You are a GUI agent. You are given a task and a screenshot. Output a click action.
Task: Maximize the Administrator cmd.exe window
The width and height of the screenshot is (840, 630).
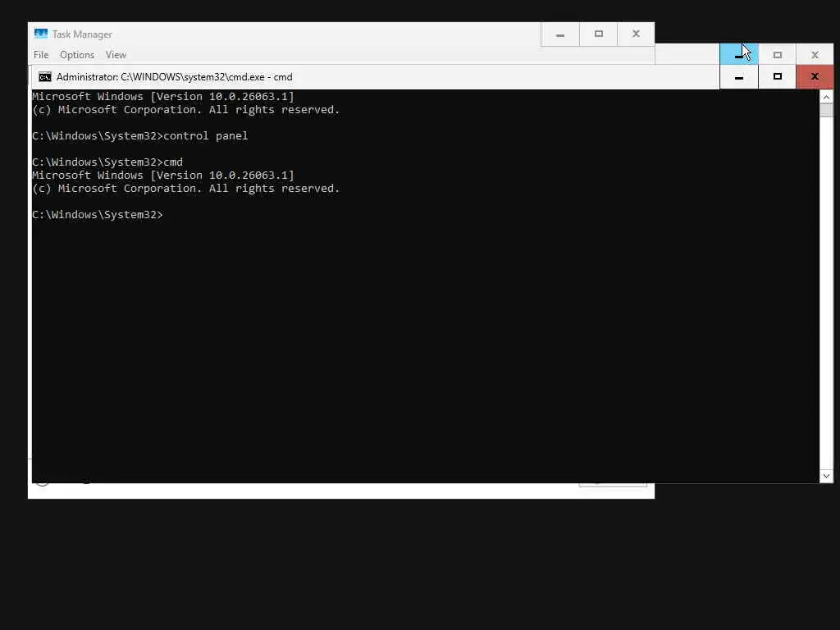coord(778,77)
